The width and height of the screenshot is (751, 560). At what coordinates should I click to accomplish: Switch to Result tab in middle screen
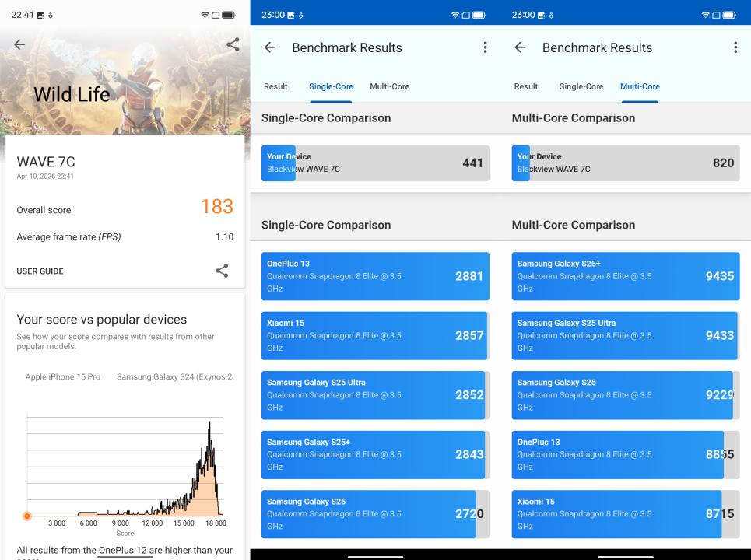pos(275,86)
